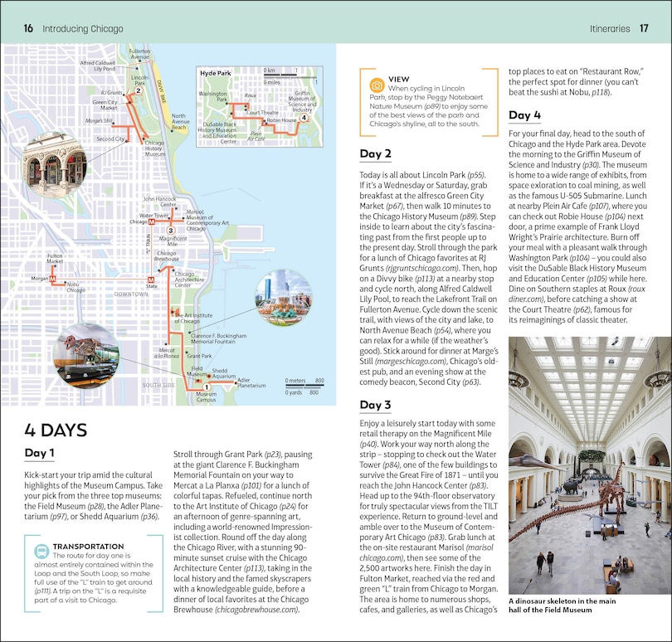Image resolution: width=672 pixels, height=642 pixels.
Task: Select route marker 2 near Lincoln Park
Action: [139, 91]
